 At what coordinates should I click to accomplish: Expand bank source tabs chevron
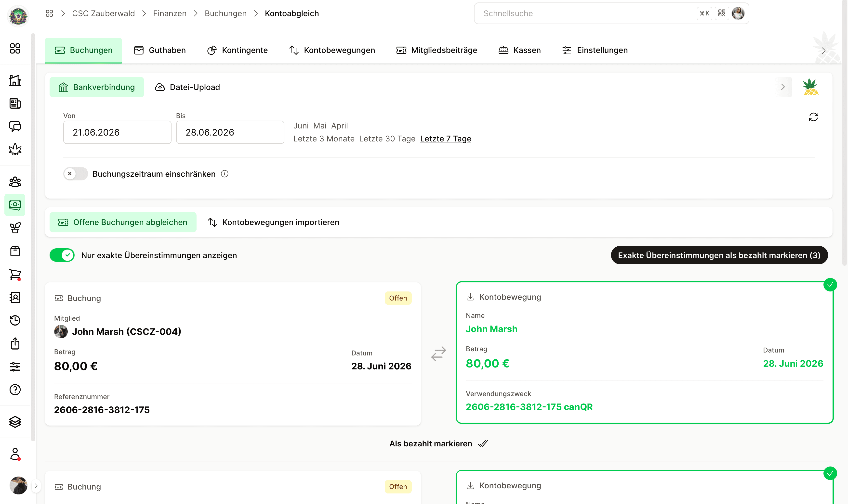783,87
